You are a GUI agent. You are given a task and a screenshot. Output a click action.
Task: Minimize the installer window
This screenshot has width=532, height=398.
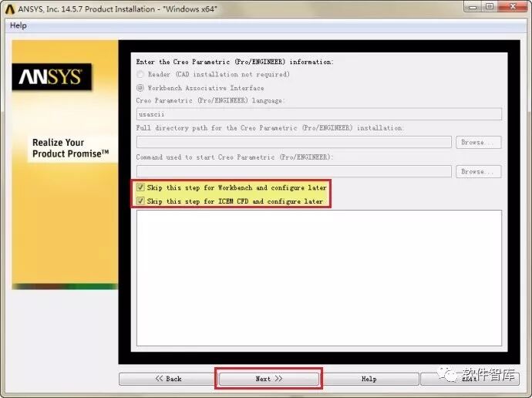(x=473, y=6)
